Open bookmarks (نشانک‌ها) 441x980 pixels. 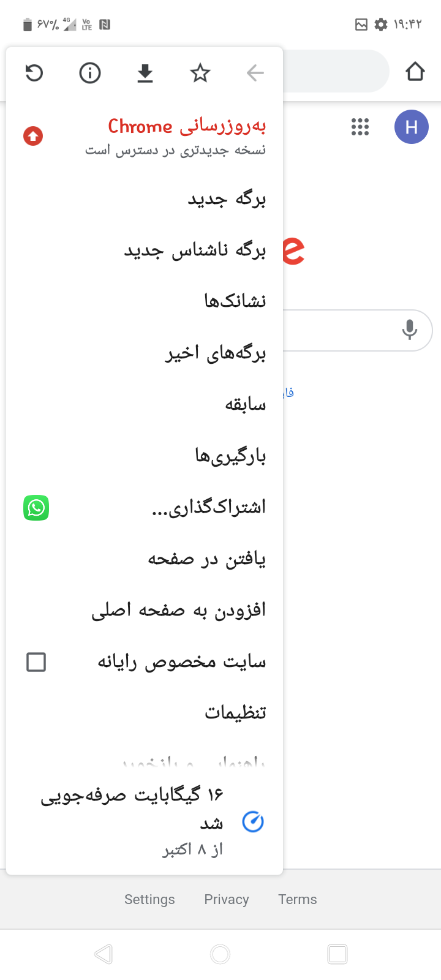[x=235, y=301]
